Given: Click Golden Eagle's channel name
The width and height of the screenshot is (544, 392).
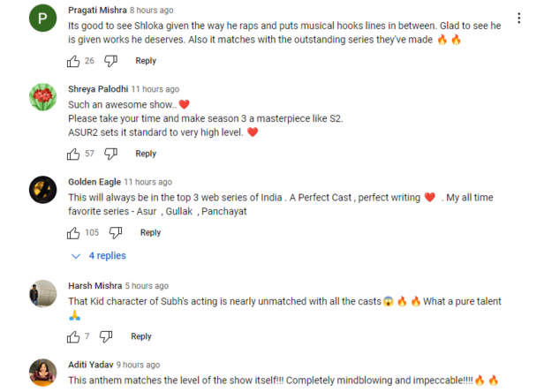Looking at the screenshot, I should tap(94, 182).
